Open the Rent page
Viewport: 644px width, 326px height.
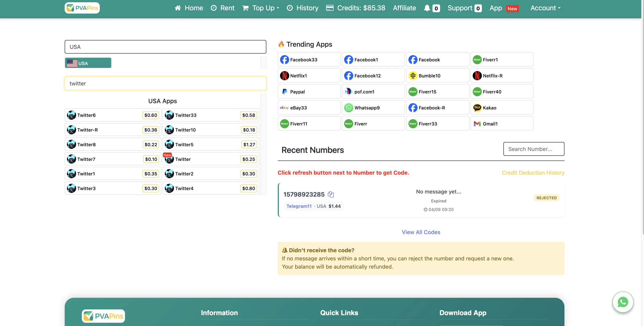222,8
